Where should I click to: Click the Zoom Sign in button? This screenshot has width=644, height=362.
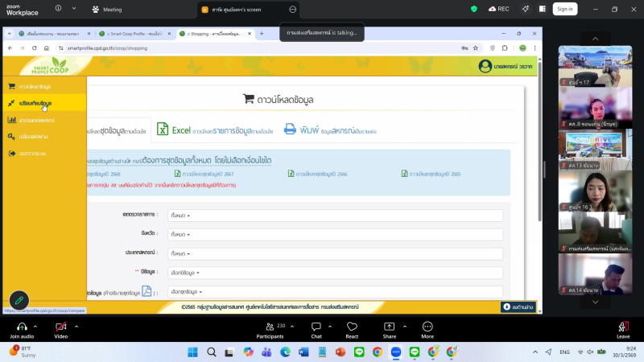564,9
